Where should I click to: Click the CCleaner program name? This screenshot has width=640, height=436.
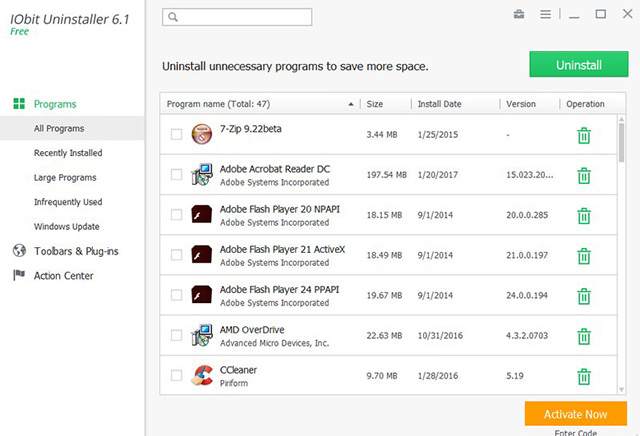coord(238,370)
